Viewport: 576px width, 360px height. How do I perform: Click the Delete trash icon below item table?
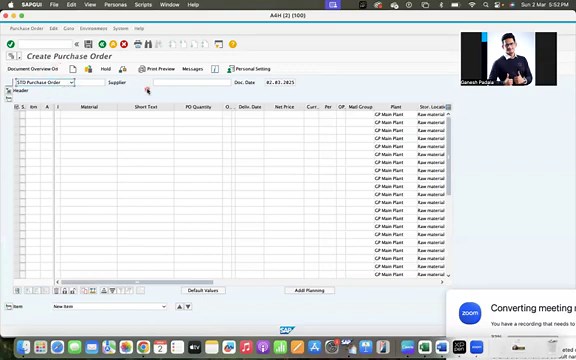click(56, 291)
